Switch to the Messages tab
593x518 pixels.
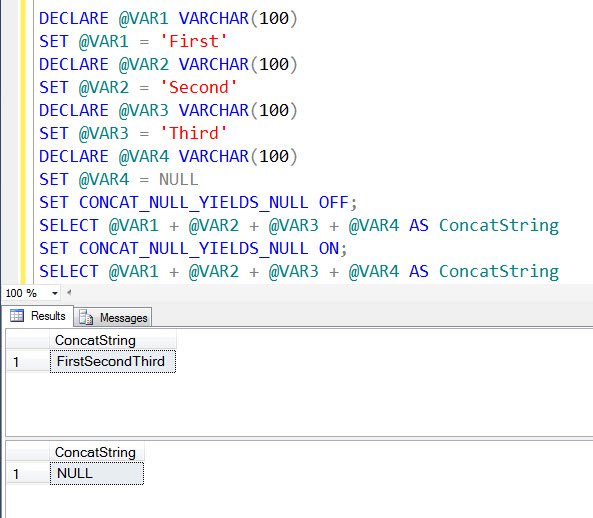pyautogui.click(x=113, y=318)
